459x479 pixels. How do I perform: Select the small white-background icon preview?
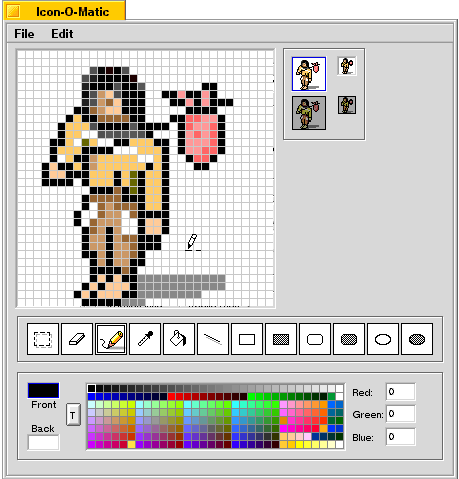point(347,66)
